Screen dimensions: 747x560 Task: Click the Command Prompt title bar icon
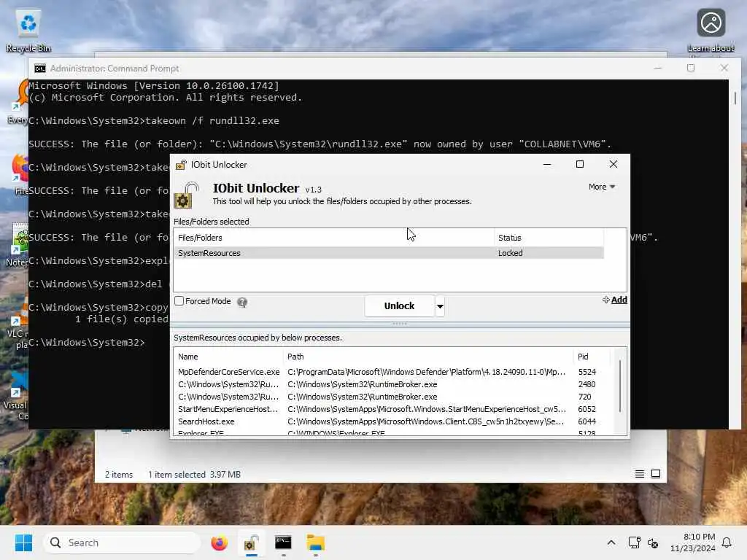[x=40, y=69]
